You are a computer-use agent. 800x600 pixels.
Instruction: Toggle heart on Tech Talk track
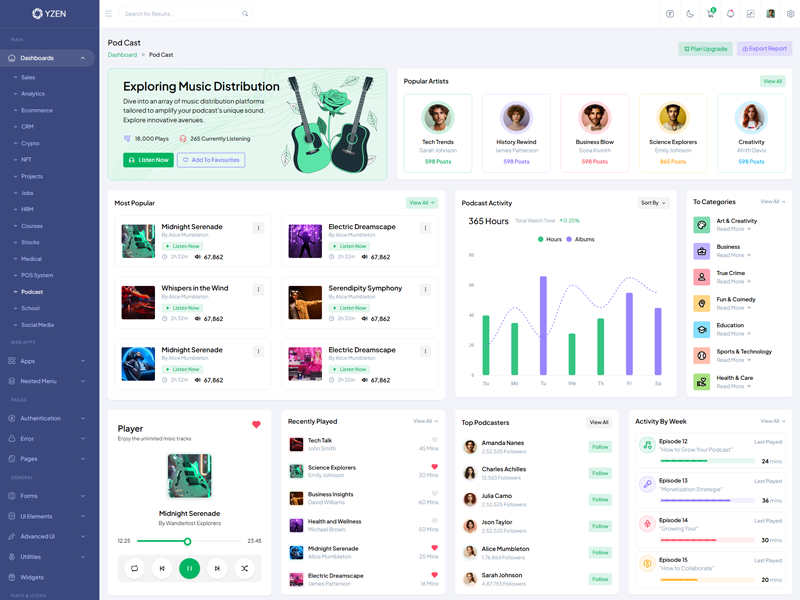click(434, 440)
